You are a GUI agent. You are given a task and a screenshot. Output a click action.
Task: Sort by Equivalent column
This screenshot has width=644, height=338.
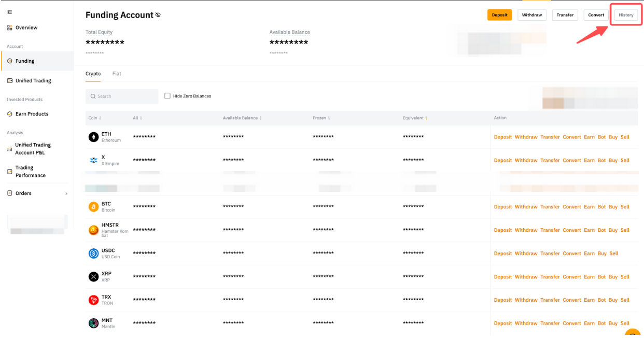(x=415, y=118)
